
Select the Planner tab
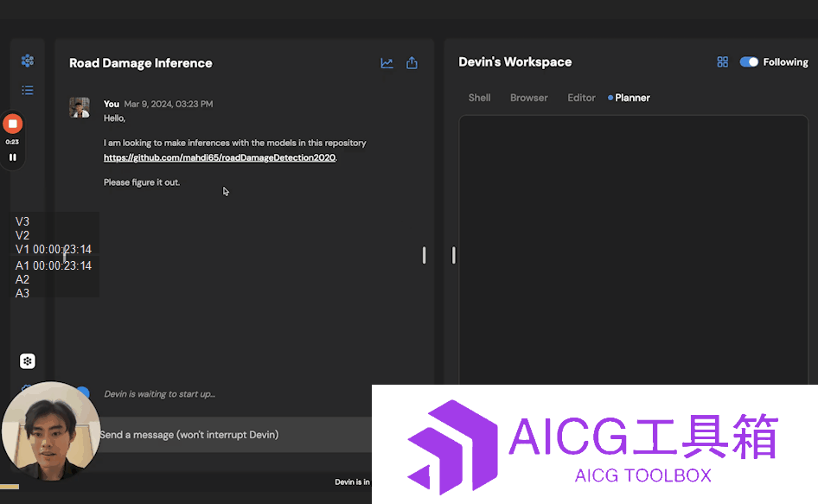[632, 98]
